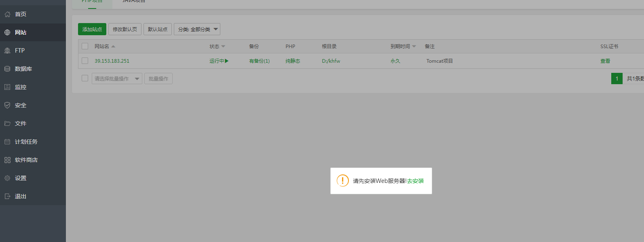Click 退出 to log out
The height and width of the screenshot is (242, 644).
pos(33,196)
